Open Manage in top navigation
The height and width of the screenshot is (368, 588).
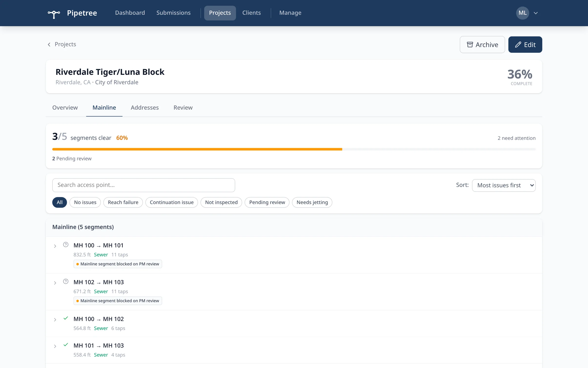tap(290, 13)
